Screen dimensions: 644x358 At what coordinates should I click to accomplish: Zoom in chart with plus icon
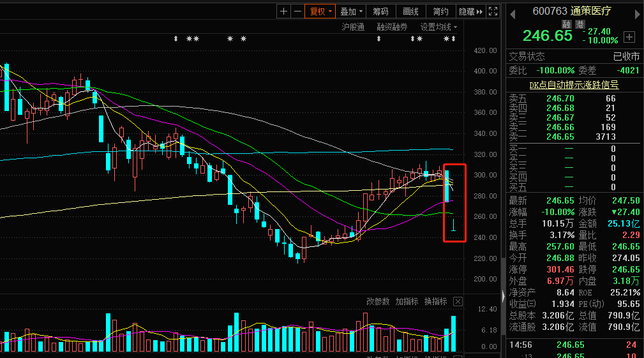pos(283,11)
